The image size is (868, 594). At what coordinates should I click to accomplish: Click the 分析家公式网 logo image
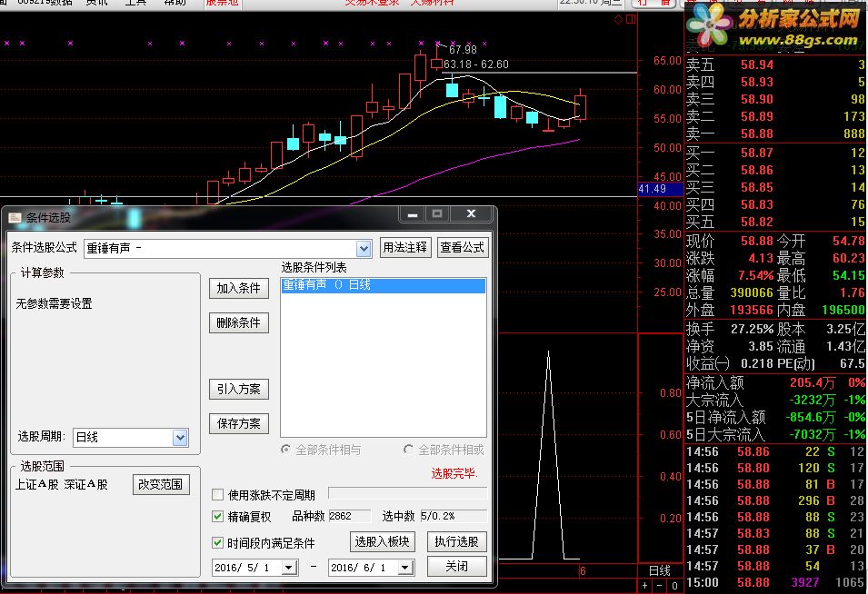pos(775,25)
